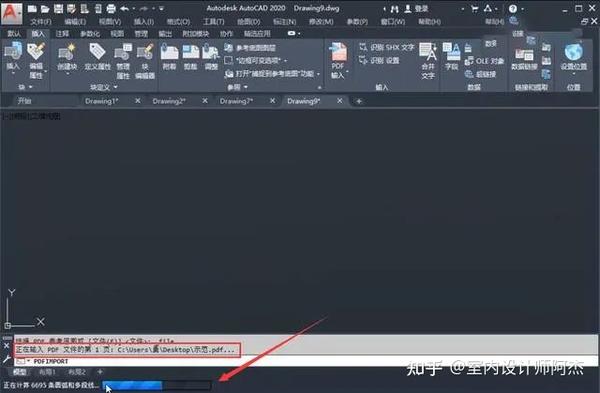This screenshot has width=600, height=393.
Task: Click the Plot printer quick-access icon
Action: point(111,8)
